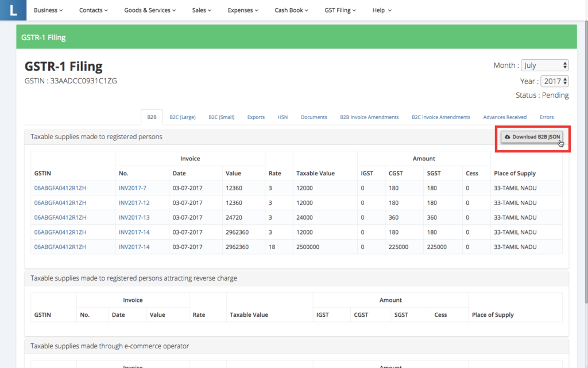This screenshot has height=368, width=588.
Task: Open the B2B Invoice Amendments tab
Action: pos(369,117)
